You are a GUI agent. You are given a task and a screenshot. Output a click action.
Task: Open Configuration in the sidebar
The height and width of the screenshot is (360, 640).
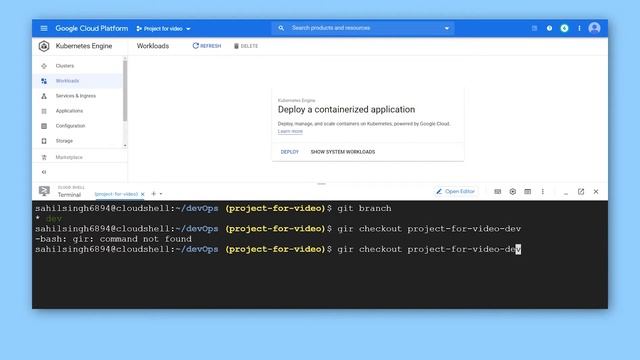click(x=78, y=126)
